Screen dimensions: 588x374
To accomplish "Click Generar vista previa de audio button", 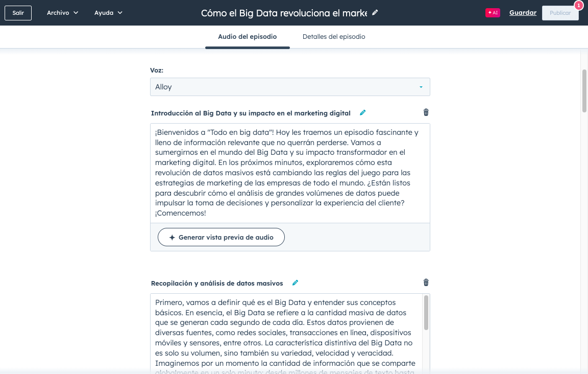I will (221, 237).
